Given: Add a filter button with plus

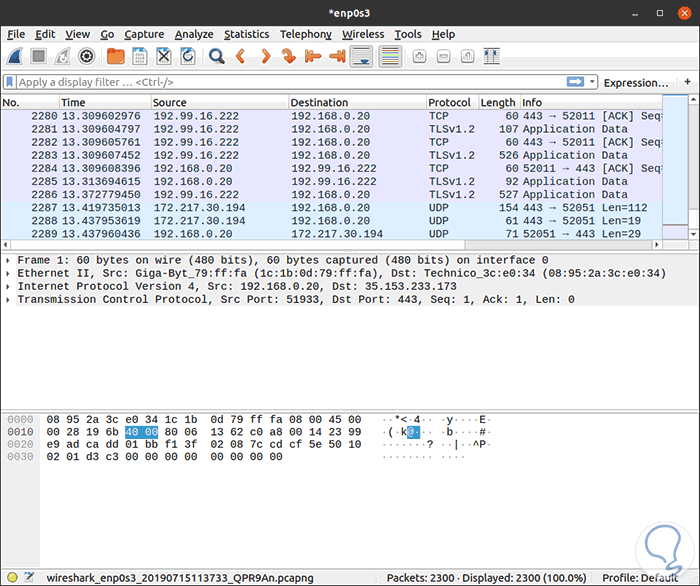Looking at the screenshot, I should click(x=688, y=82).
